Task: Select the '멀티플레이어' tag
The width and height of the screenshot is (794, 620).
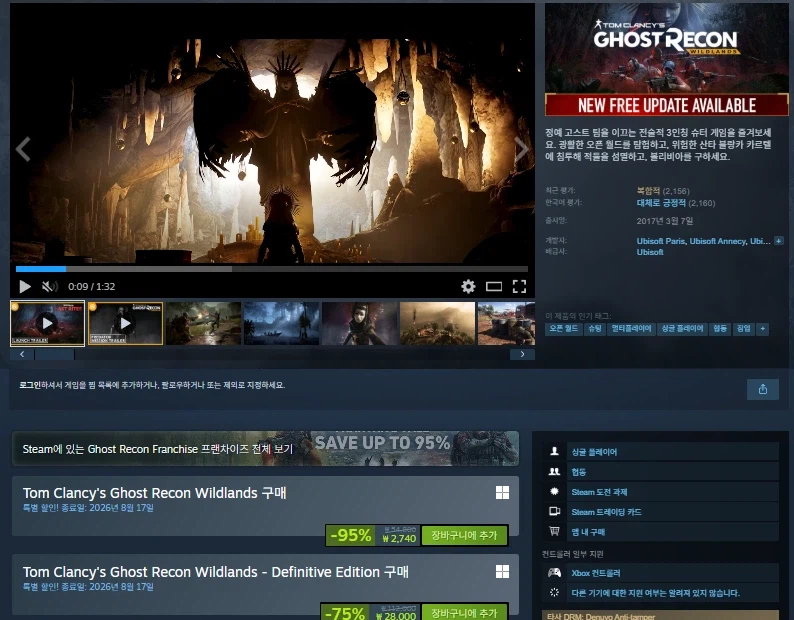Action: pyautogui.click(x=631, y=329)
